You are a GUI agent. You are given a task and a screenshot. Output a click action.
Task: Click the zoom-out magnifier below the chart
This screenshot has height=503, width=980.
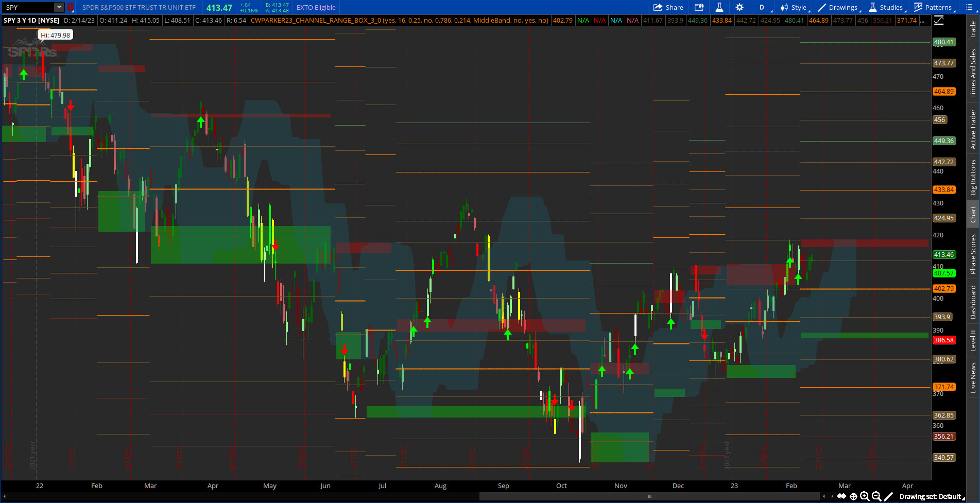[x=875, y=496]
